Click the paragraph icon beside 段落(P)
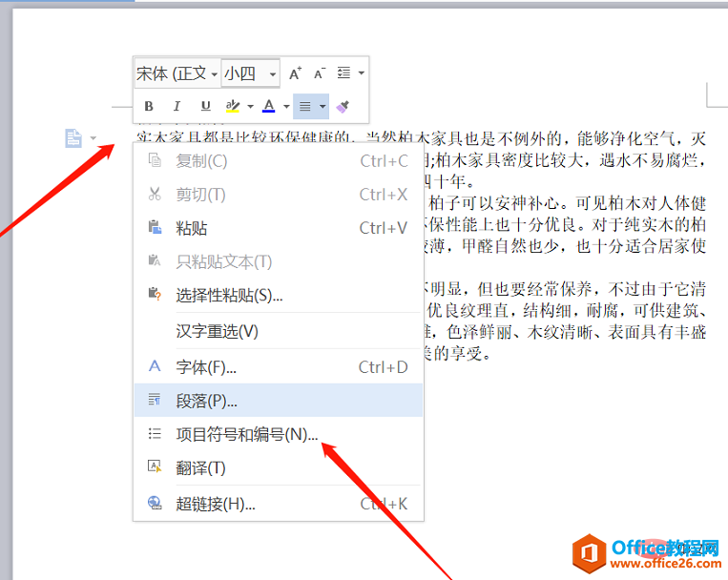Screen dimensions: 728x580 tap(155, 400)
